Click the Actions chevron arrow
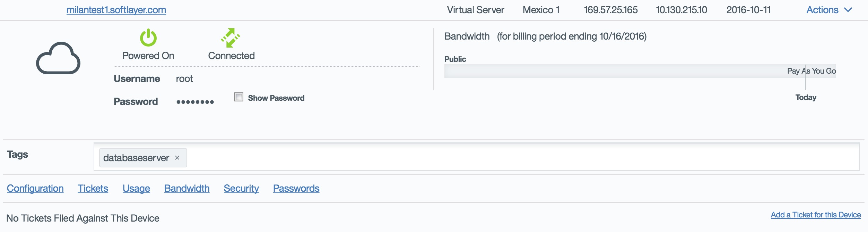This screenshot has height=232, width=868. [x=848, y=10]
